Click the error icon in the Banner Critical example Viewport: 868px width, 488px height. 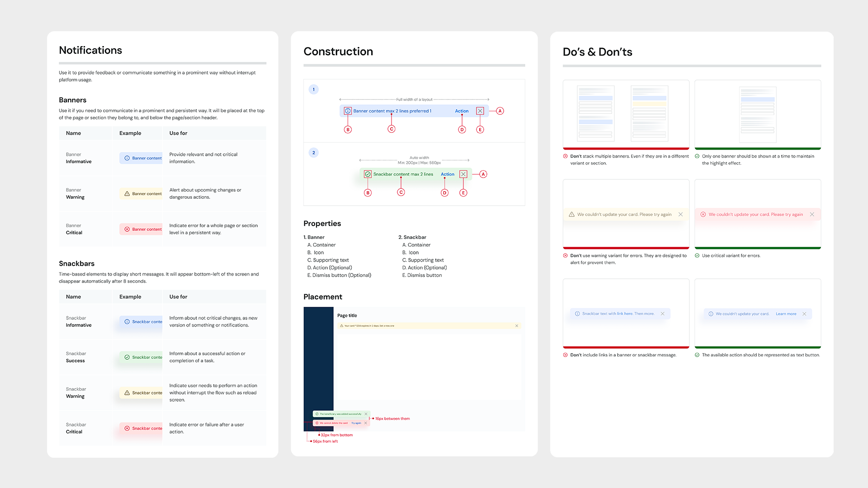coord(127,229)
